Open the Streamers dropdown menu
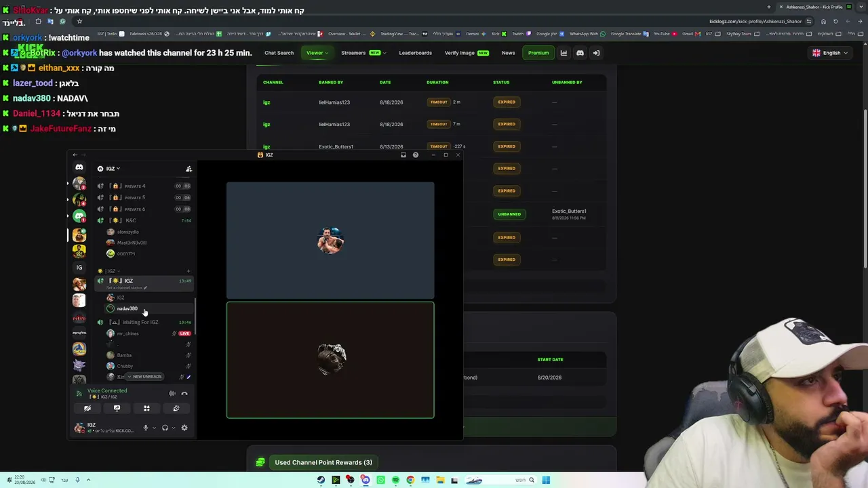This screenshot has height=488, width=868. [x=363, y=53]
